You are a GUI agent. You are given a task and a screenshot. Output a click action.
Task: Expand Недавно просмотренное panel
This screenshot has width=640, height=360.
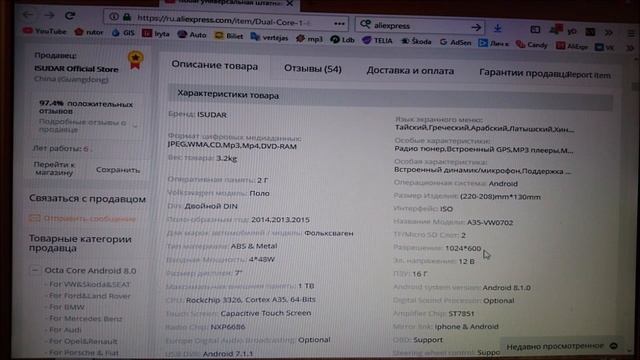[x=562, y=346]
